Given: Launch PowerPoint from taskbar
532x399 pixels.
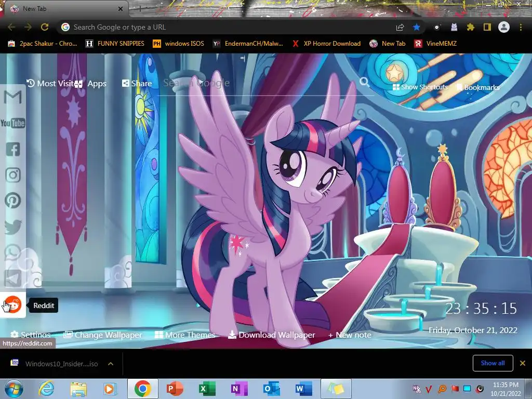Looking at the screenshot, I should pyautogui.click(x=175, y=389).
